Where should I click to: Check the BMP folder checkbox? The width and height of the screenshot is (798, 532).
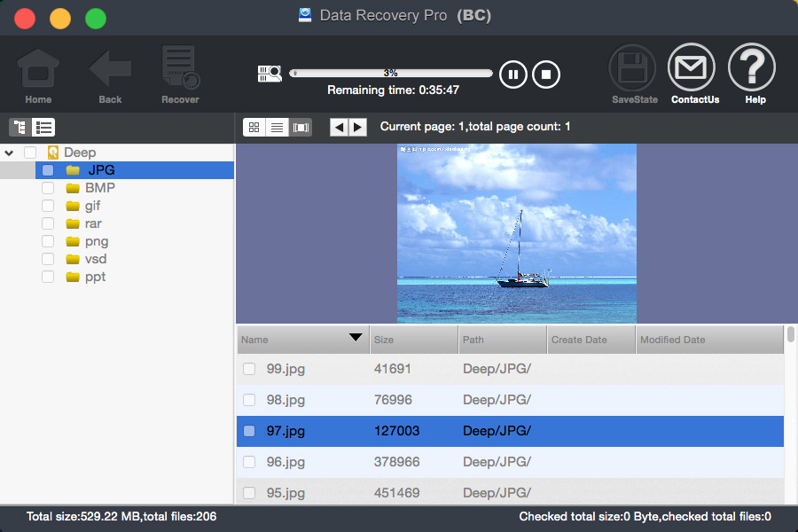tap(48, 188)
